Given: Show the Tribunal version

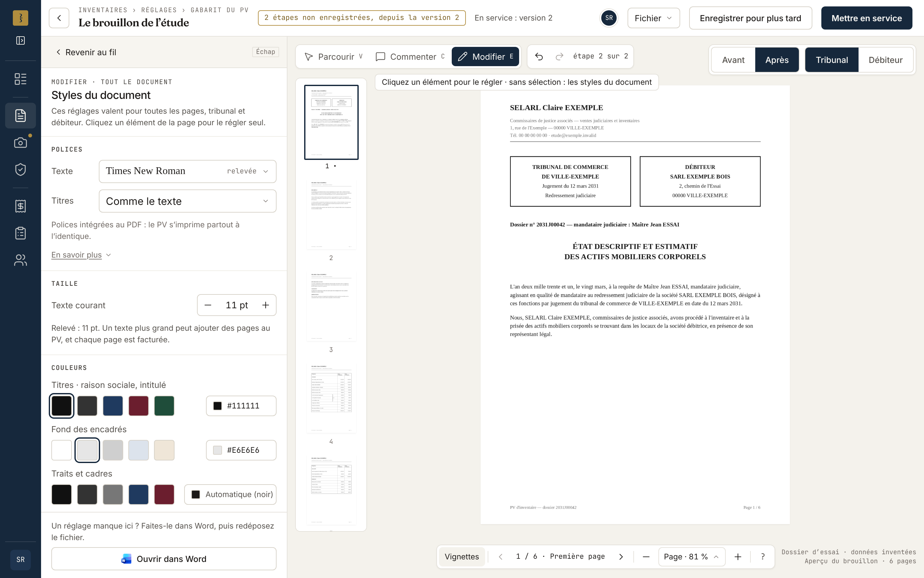Looking at the screenshot, I should coord(832,60).
